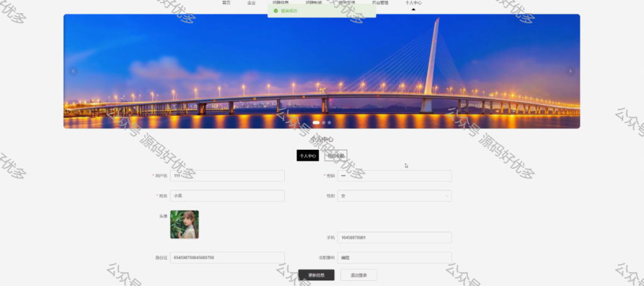Click the 头像 avatar photo thumbnail
The image size is (644, 286).
[184, 225]
